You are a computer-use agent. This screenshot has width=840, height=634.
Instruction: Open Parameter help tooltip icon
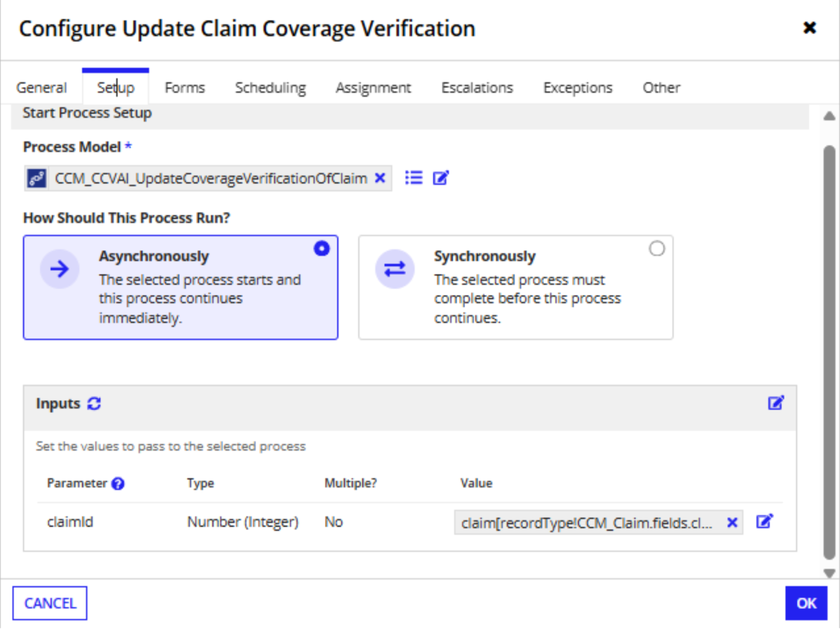pos(118,484)
